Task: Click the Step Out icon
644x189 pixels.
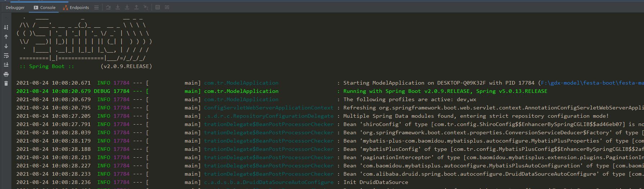Action: click(136, 7)
